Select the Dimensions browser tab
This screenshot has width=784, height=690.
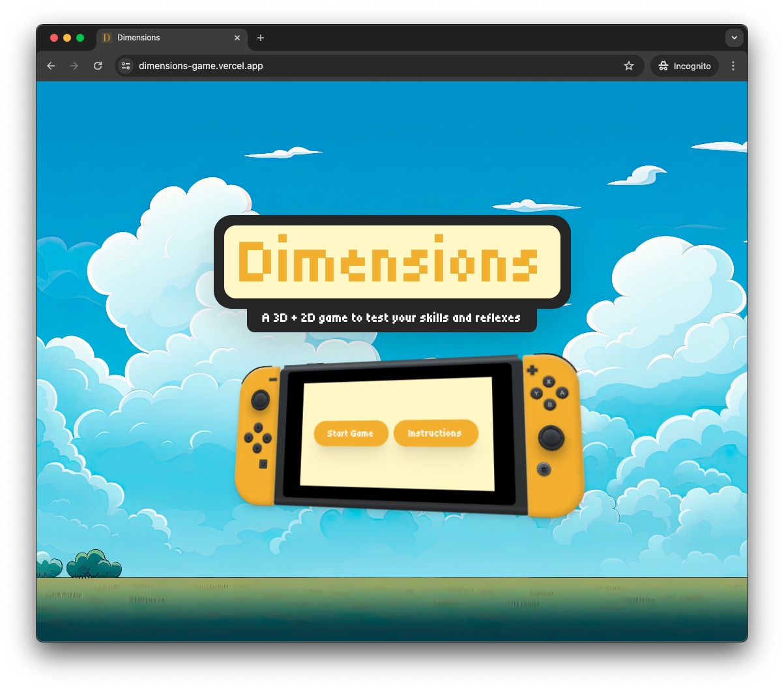[173, 38]
